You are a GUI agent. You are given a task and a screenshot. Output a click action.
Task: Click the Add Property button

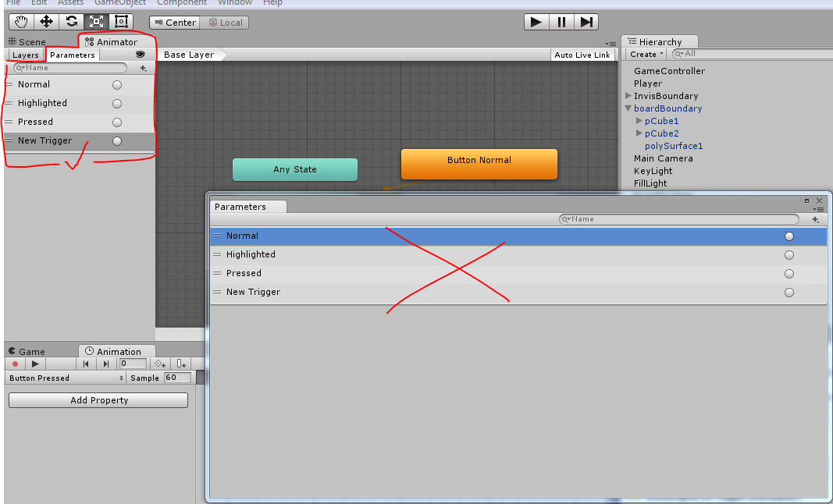click(98, 400)
